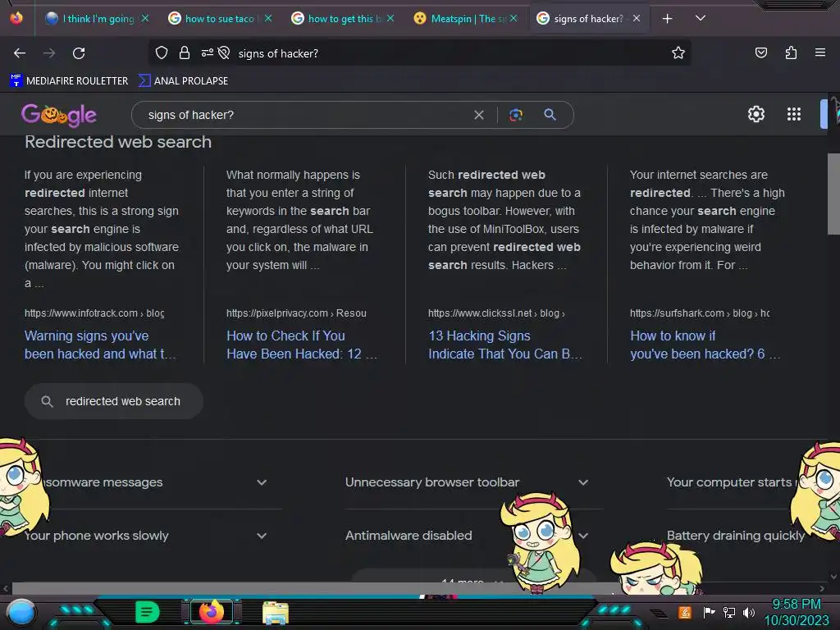Open the tracking protection shield icon
This screenshot has width=840, height=630.
point(162,52)
